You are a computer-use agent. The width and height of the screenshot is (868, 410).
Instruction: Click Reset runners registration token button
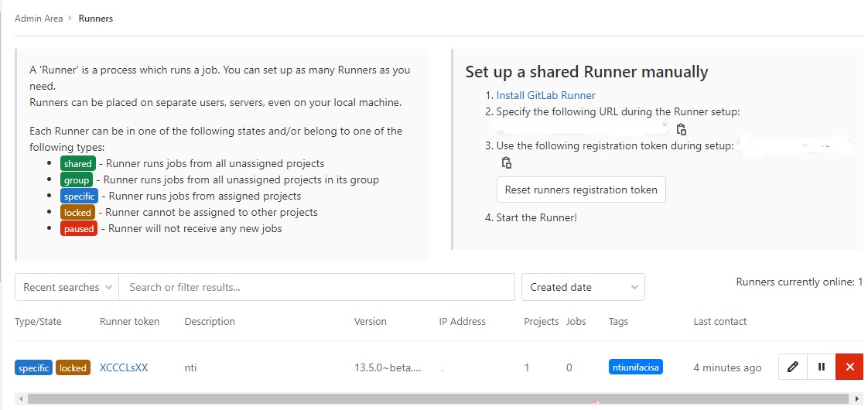point(581,190)
